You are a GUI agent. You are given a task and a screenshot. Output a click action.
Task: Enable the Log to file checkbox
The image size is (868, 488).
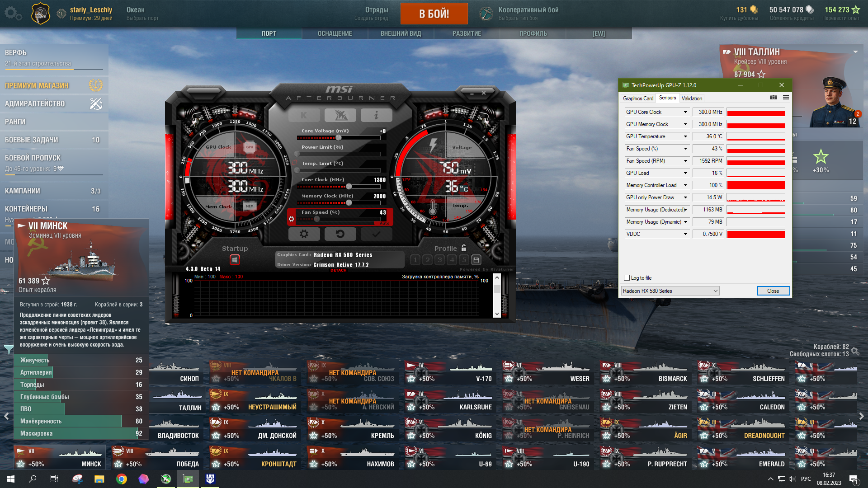(x=627, y=278)
